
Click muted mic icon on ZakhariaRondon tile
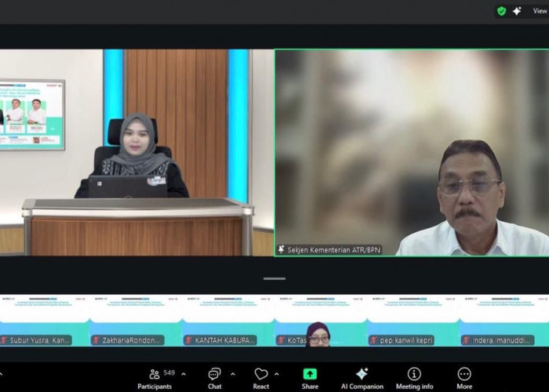96,340
